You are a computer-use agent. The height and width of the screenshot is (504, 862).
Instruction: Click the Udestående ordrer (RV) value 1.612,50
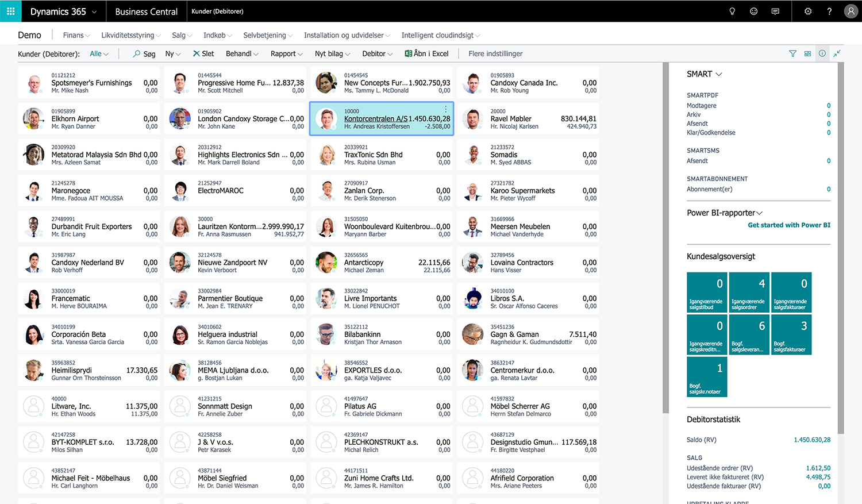[818, 468]
